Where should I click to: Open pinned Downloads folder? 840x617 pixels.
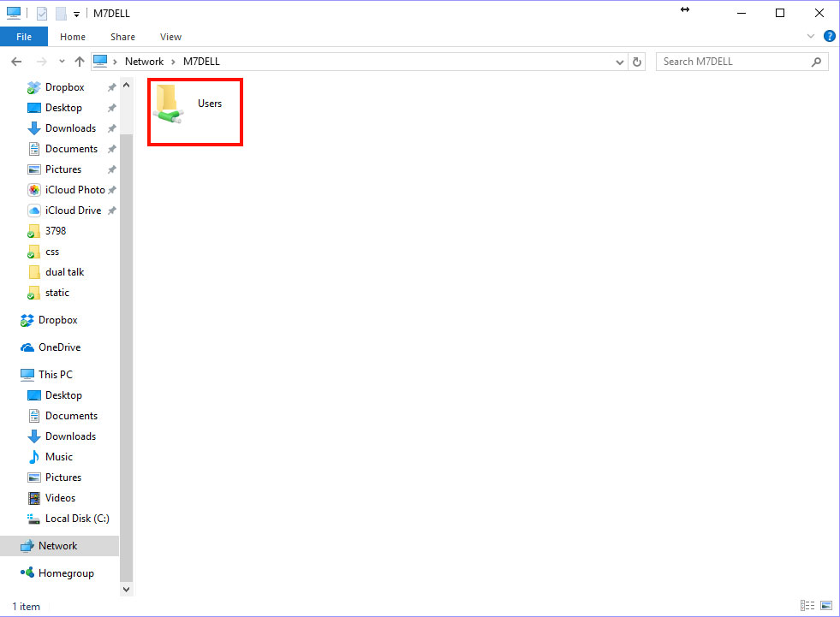tap(70, 128)
